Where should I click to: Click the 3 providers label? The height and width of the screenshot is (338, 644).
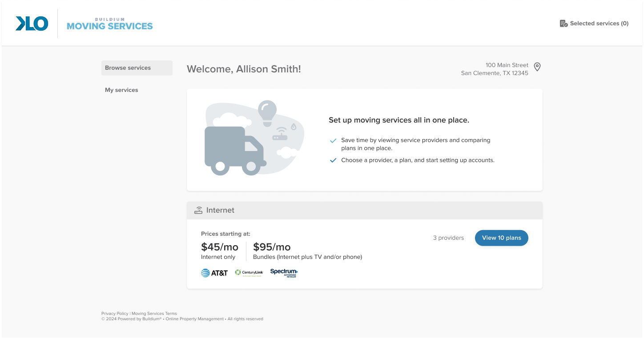click(448, 238)
